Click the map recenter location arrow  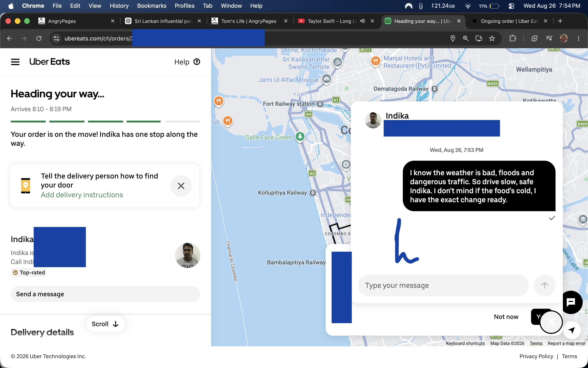tap(572, 330)
